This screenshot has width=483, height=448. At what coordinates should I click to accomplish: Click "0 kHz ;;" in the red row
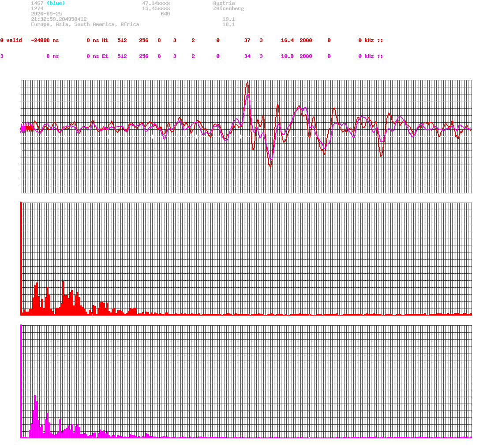371,40
